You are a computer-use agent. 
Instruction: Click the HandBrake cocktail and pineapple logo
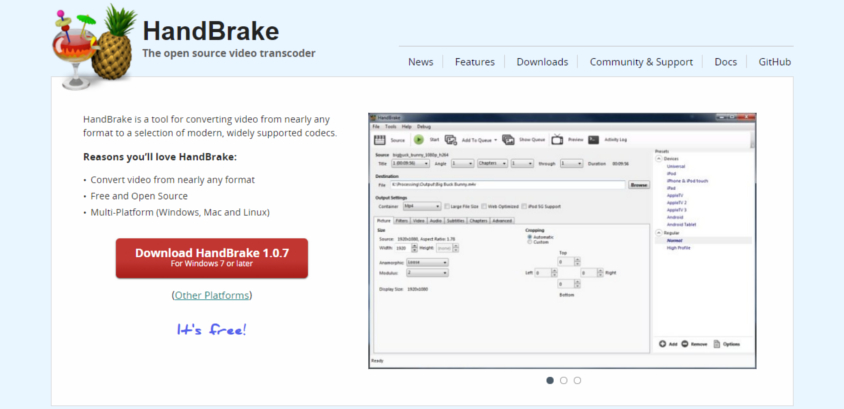93,47
